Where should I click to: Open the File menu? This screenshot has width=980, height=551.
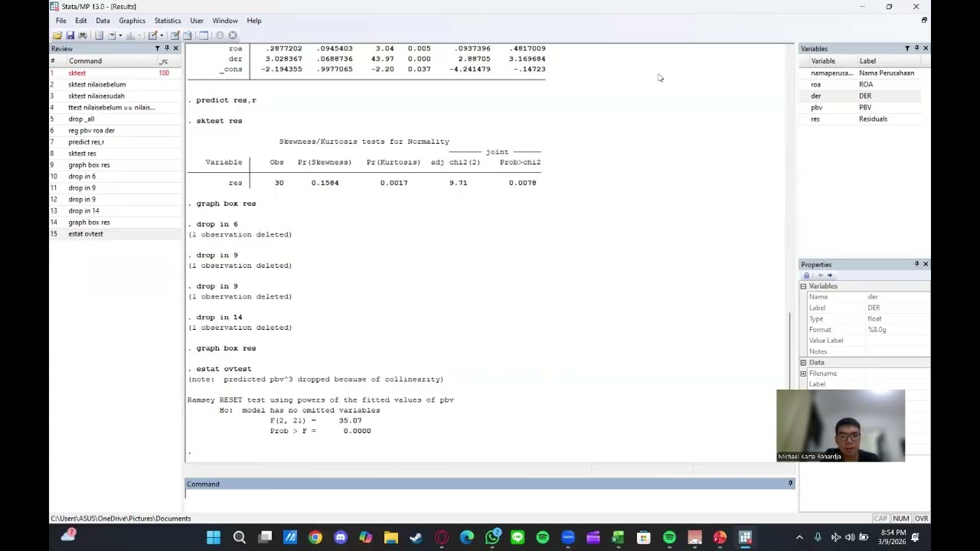60,21
